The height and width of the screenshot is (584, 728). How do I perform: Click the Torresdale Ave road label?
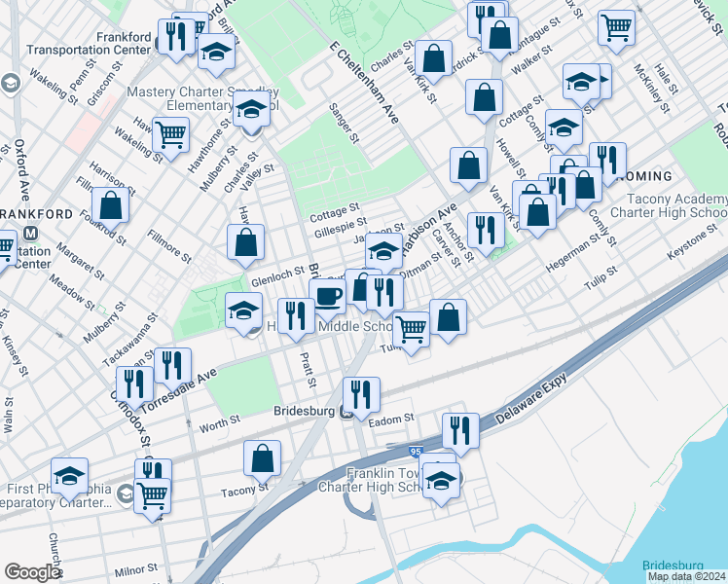[x=178, y=390]
